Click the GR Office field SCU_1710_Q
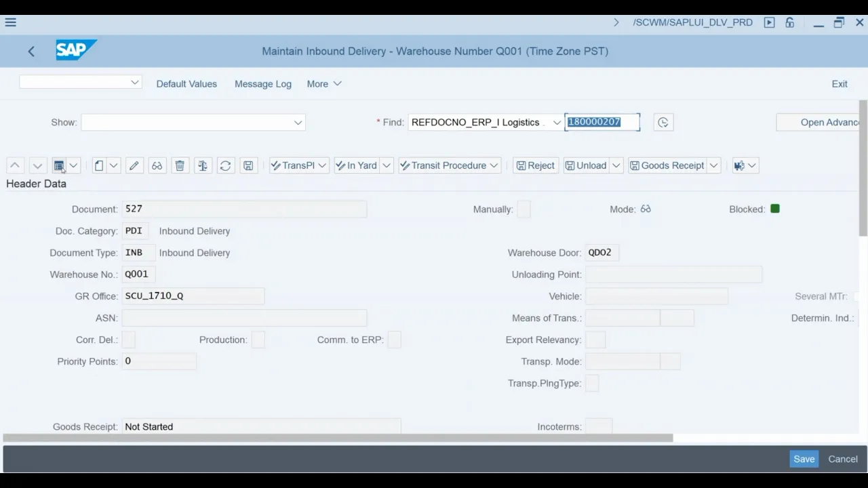 click(x=193, y=296)
